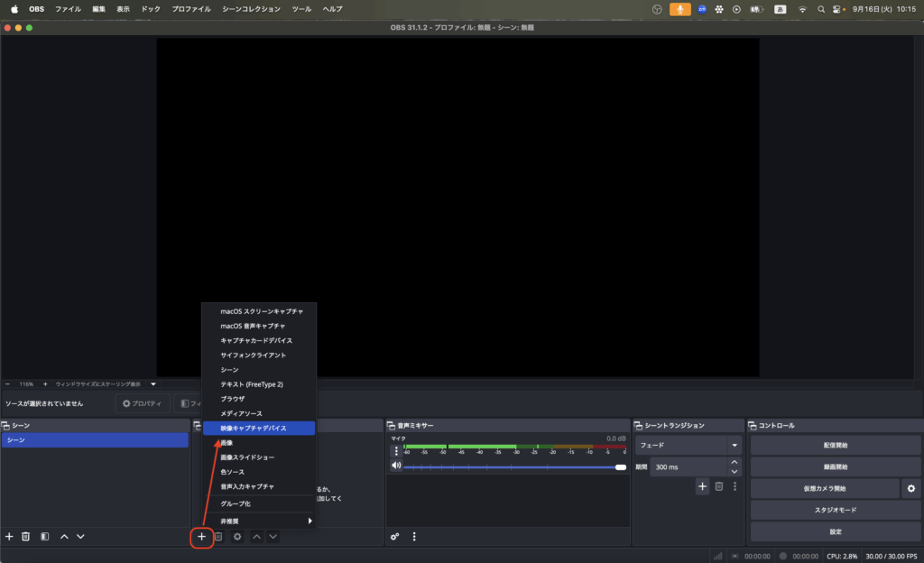Click the 配信開始 button
The image size is (924, 563).
pyautogui.click(x=835, y=445)
